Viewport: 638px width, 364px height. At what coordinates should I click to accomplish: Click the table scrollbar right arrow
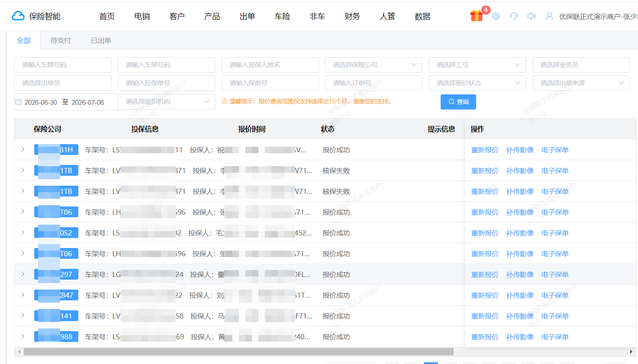click(631, 352)
